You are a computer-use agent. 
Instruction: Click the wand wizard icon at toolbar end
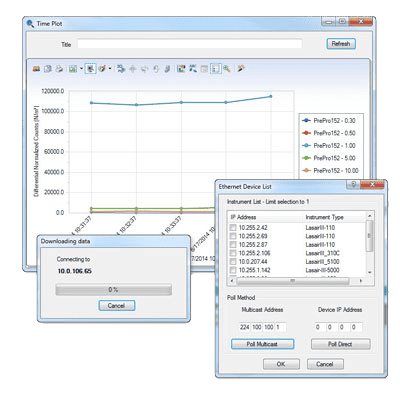point(241,69)
